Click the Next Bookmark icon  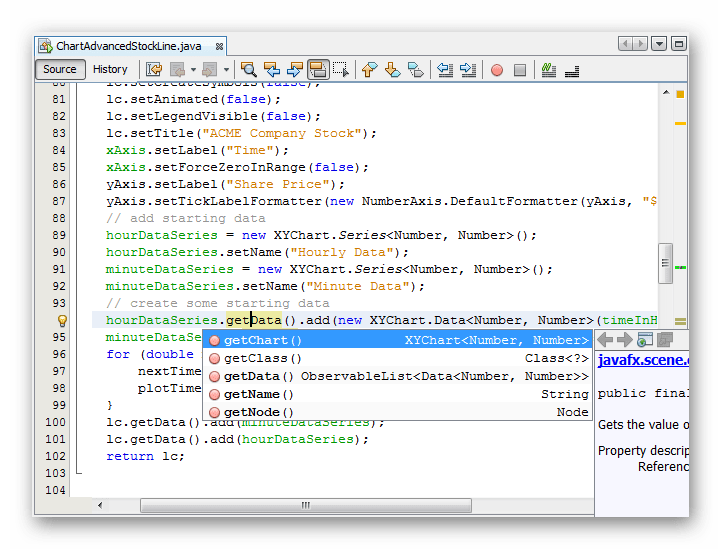coord(392,70)
